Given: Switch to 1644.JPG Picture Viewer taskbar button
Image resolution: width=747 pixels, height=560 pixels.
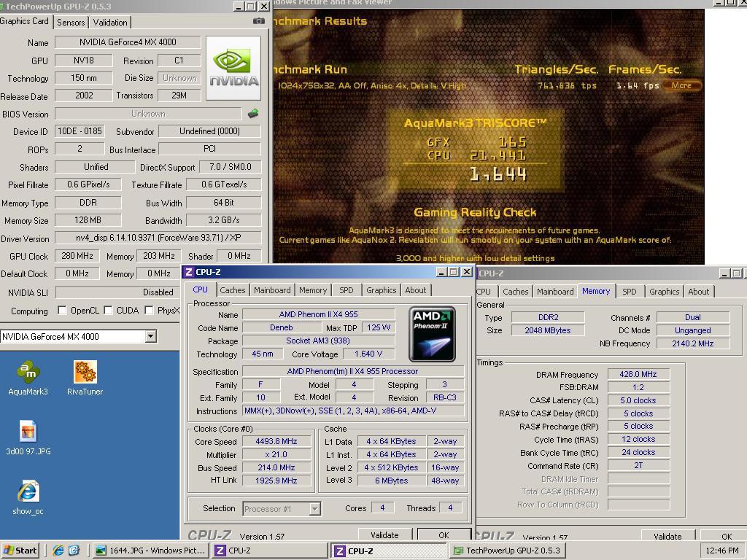Looking at the screenshot, I should [150, 551].
